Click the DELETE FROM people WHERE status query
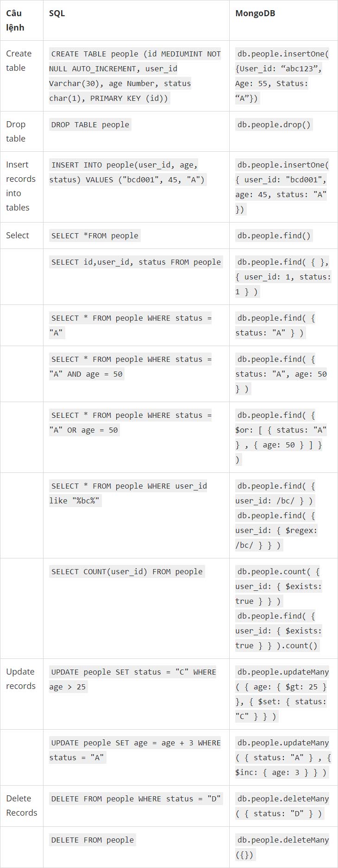This screenshot has height=868, width=338. (x=136, y=799)
